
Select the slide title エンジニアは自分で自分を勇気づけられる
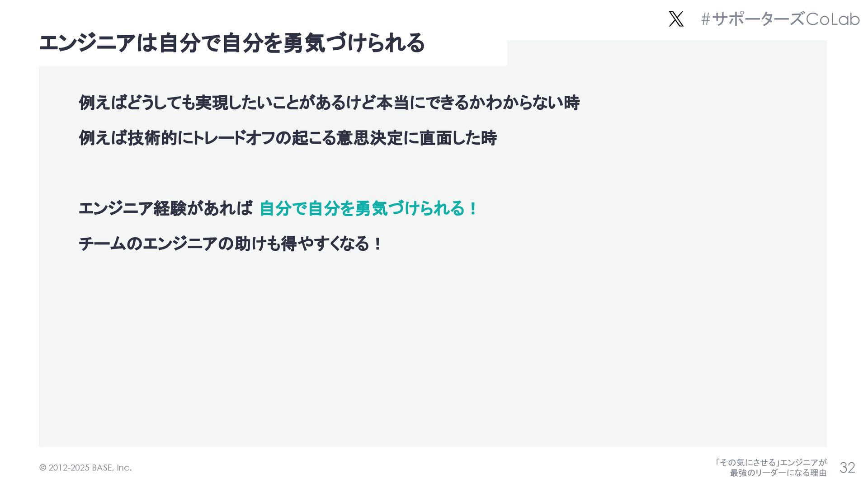(232, 43)
